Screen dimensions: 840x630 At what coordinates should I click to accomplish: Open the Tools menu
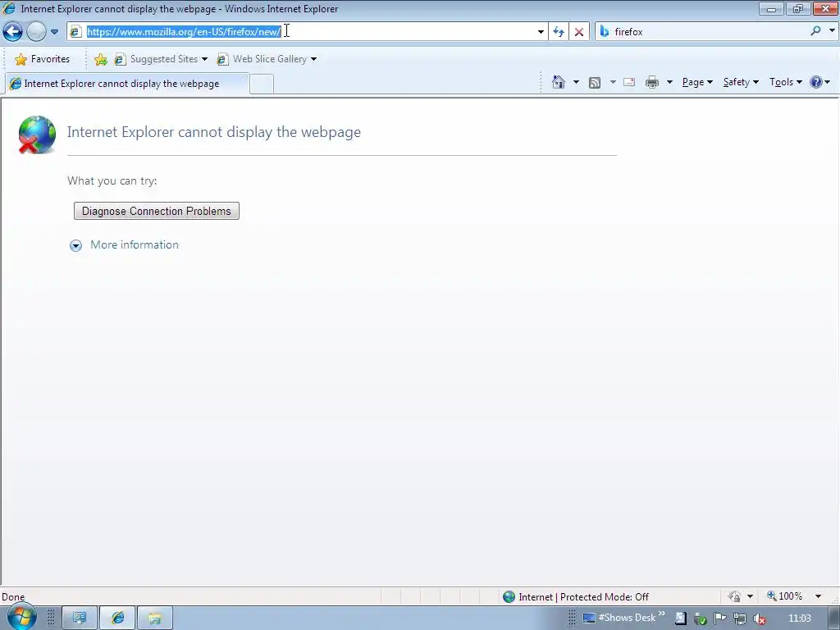coord(785,82)
